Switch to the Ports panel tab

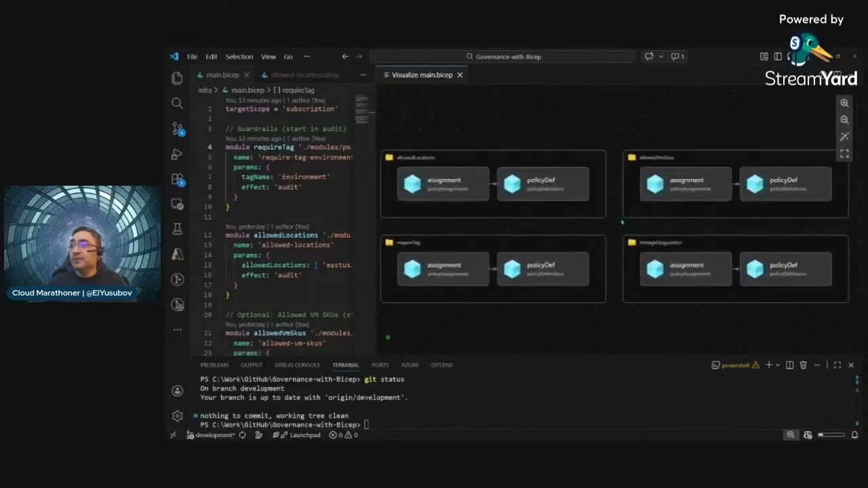point(380,365)
